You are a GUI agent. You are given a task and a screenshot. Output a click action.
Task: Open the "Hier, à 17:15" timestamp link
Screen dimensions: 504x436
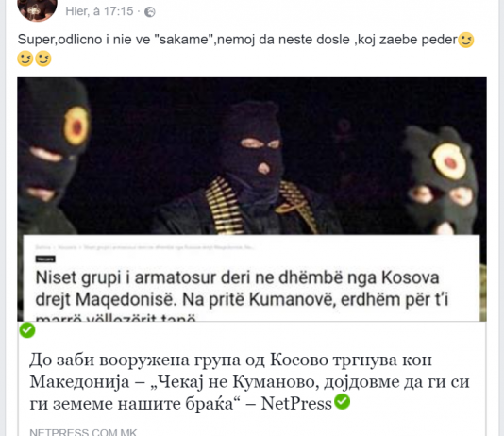tap(99, 11)
